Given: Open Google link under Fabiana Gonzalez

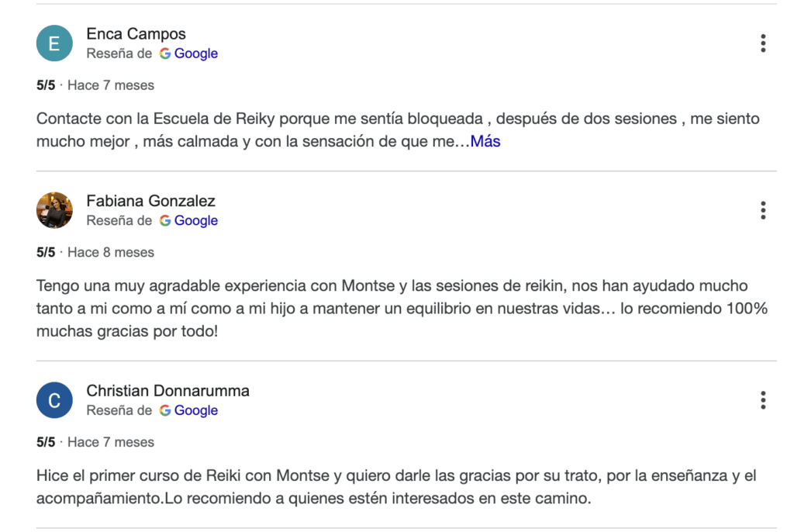Looking at the screenshot, I should [x=188, y=220].
